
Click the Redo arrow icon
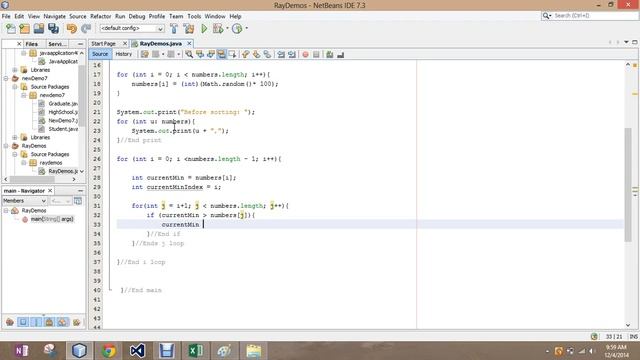point(86,29)
